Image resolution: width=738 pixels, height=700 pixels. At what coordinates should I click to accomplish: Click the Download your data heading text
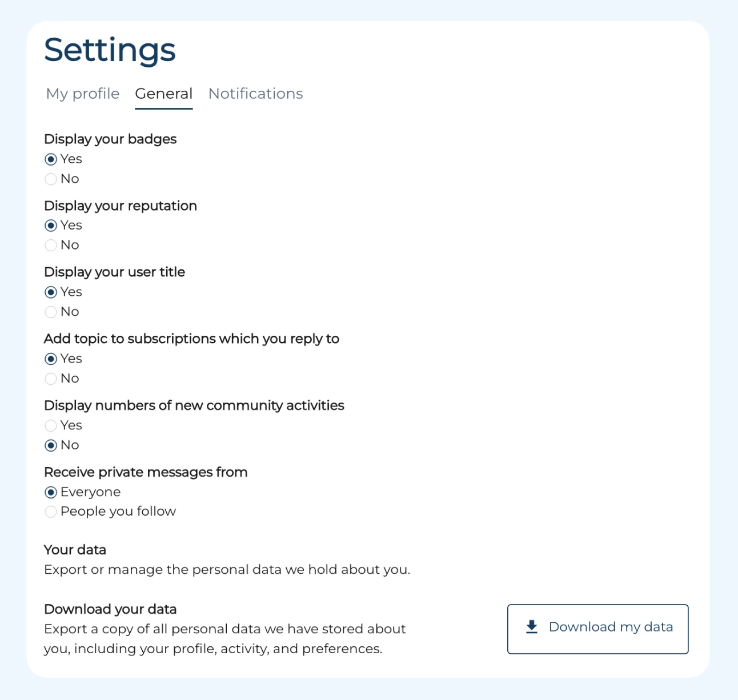[x=110, y=609]
